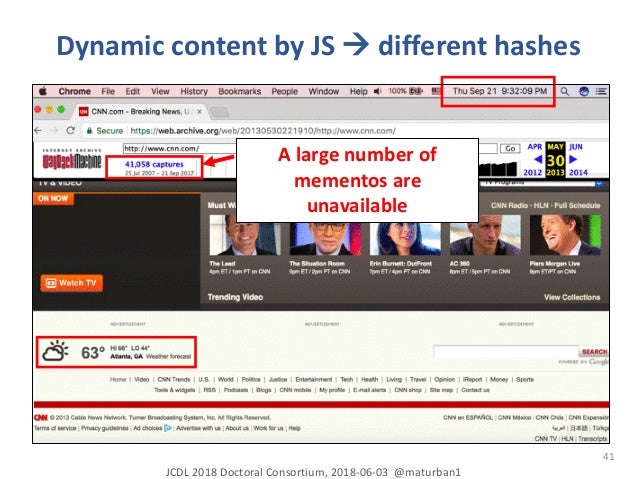Image resolution: width=638 pixels, height=479 pixels.
Task: Open The Lead show thumbnail
Action: 244,235
